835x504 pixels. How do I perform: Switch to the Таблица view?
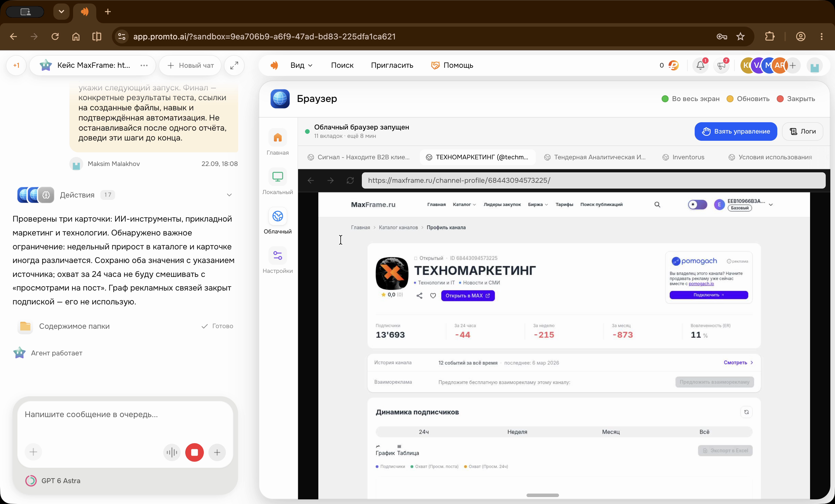[408, 450]
